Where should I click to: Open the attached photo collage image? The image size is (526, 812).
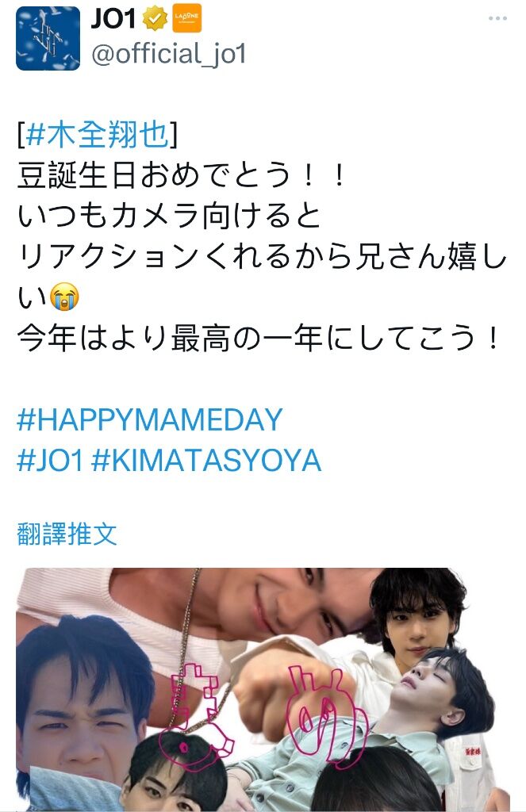coord(263,690)
